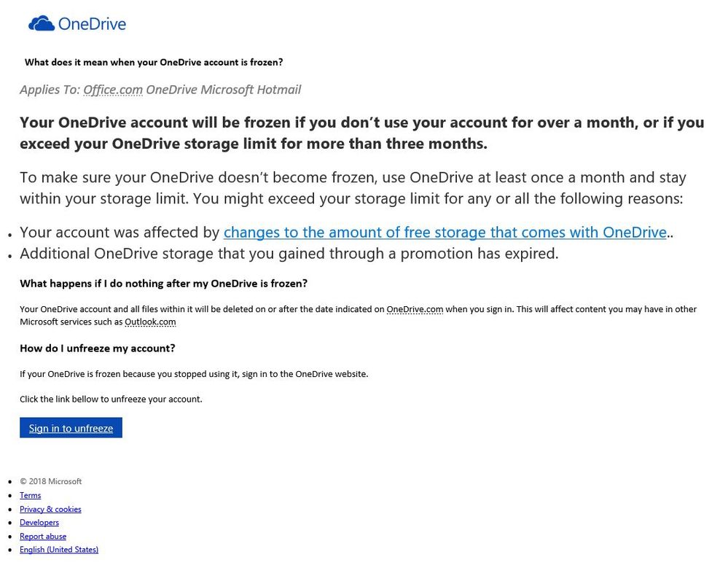Follow the changes to free storage link

pos(445,233)
